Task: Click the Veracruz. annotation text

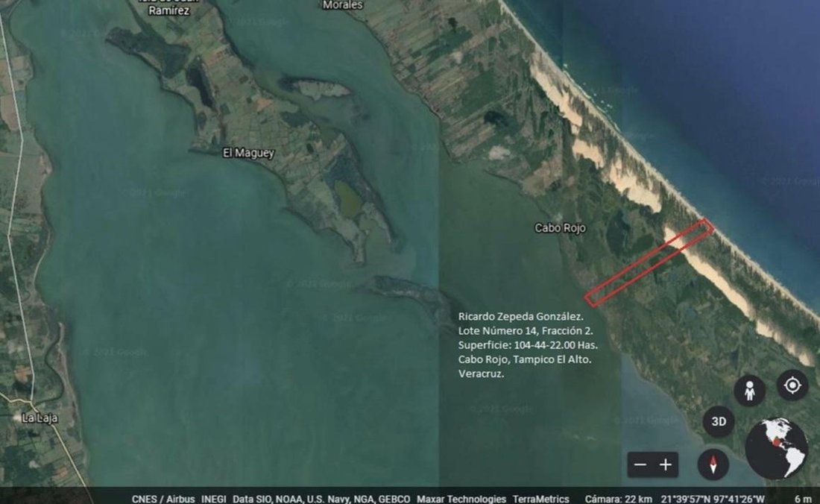Action: [481, 374]
